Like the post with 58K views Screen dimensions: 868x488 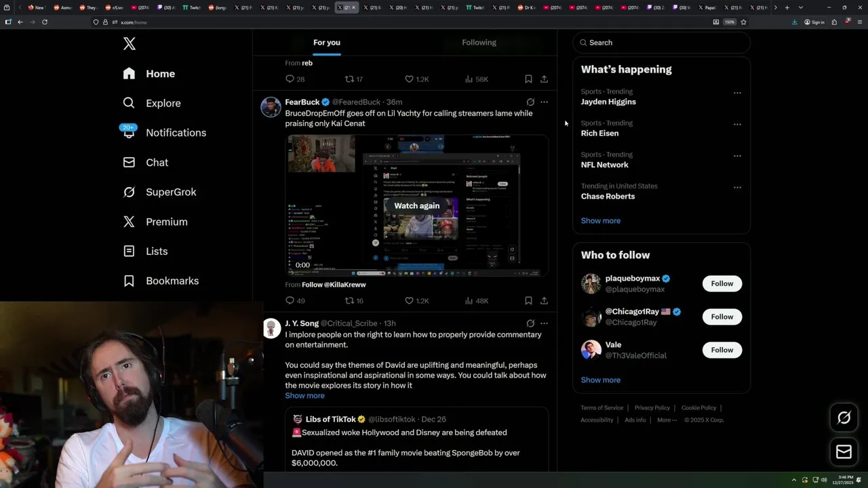416,79
